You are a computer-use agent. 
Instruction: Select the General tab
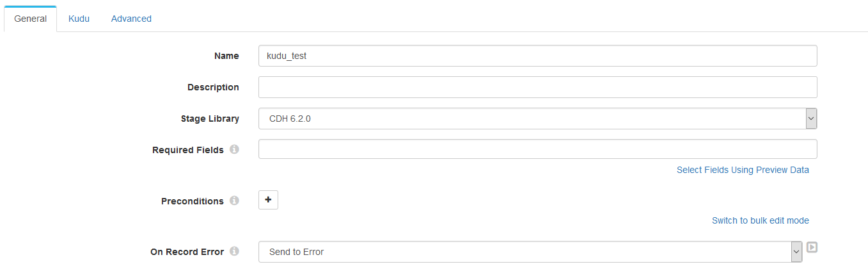[x=31, y=19]
